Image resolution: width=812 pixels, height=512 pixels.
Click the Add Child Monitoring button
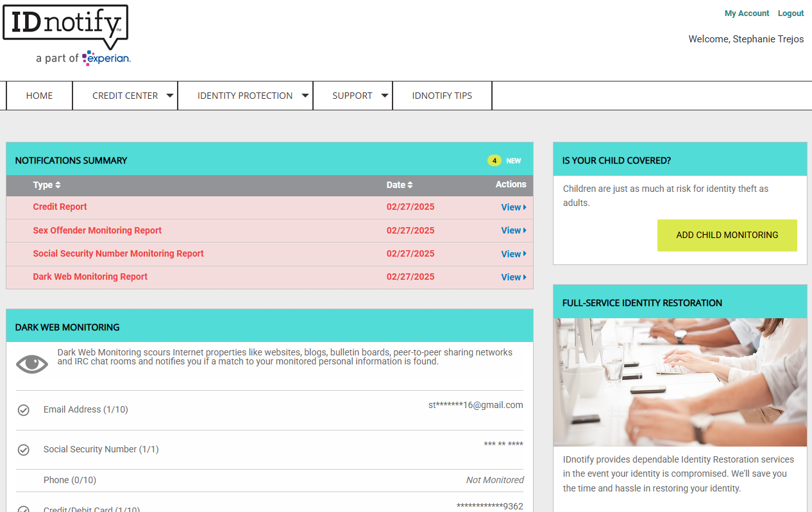coord(727,235)
